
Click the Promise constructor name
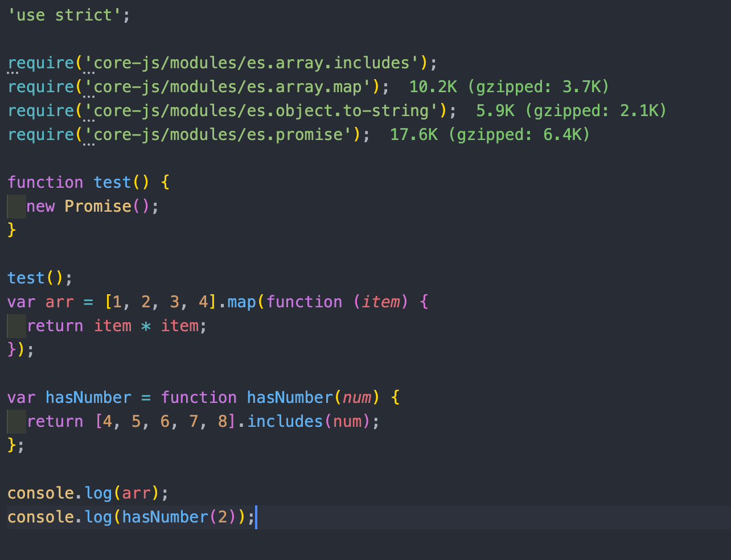[x=98, y=206]
